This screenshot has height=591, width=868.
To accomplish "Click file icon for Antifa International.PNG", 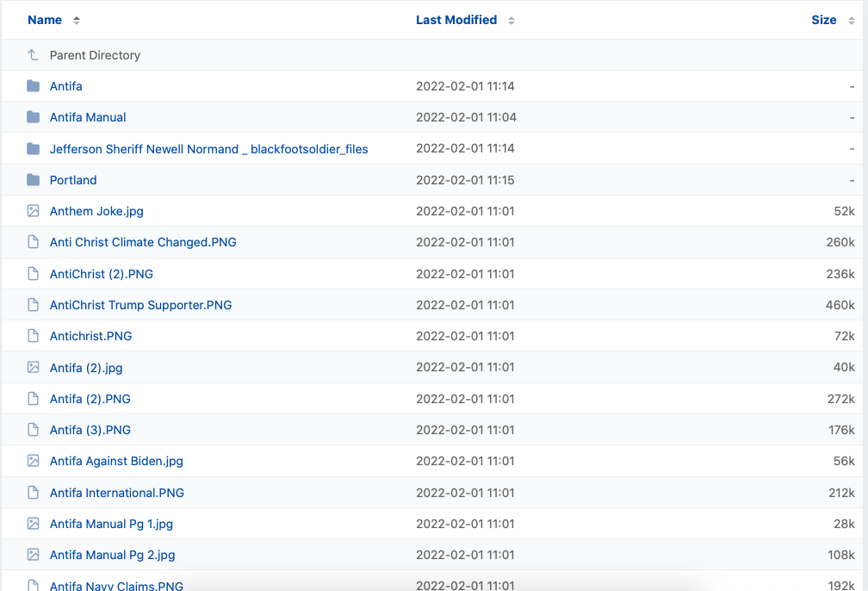I will pyautogui.click(x=34, y=492).
